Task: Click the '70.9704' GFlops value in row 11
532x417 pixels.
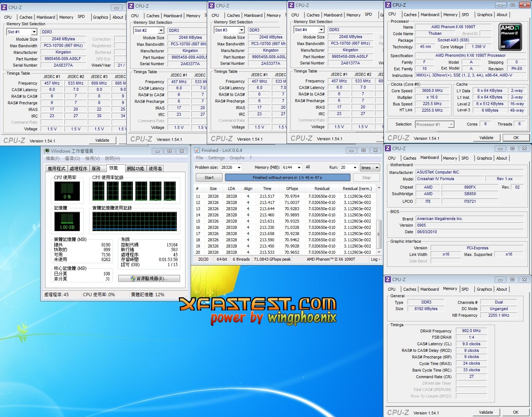Action: 292,196
